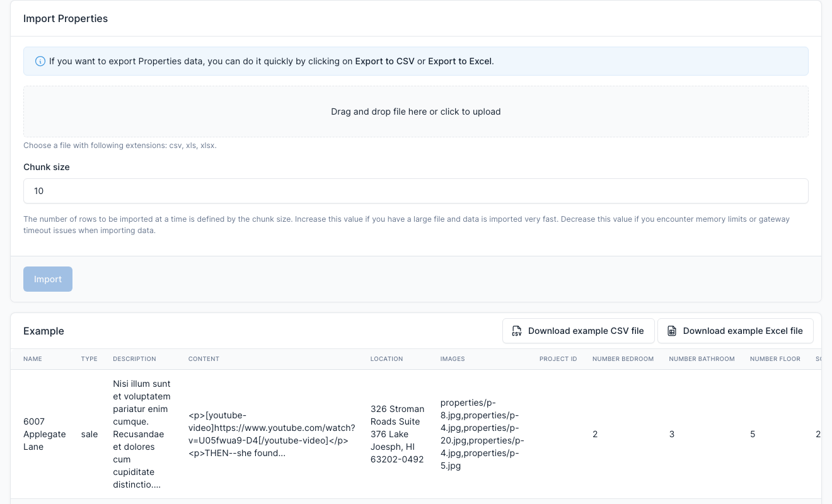Select the 6007 Applegate Lane name cell
The height and width of the screenshot is (504, 832).
click(x=45, y=434)
